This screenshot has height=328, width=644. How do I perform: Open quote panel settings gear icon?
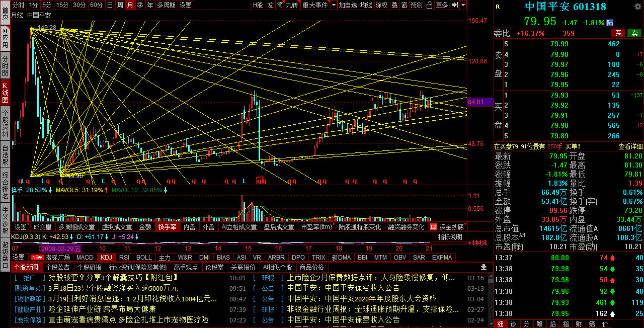pos(637,7)
